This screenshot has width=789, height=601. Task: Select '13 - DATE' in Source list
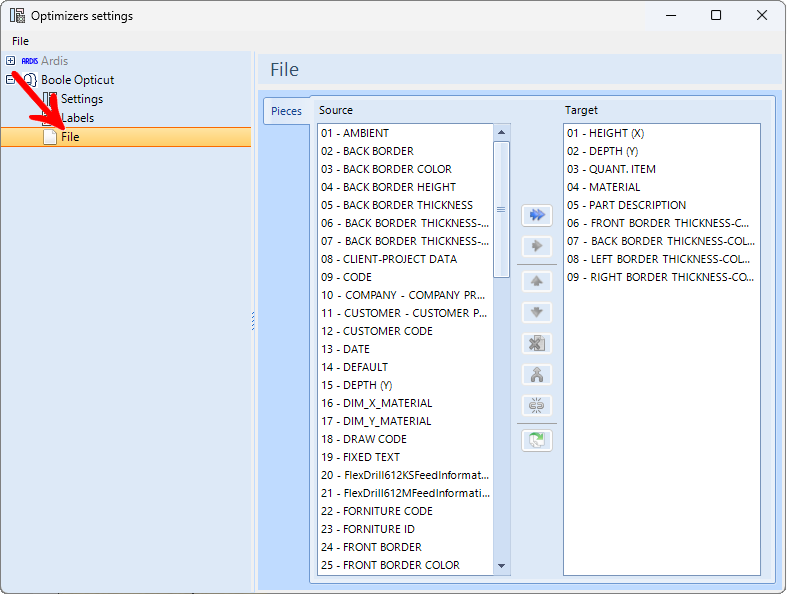(x=406, y=349)
